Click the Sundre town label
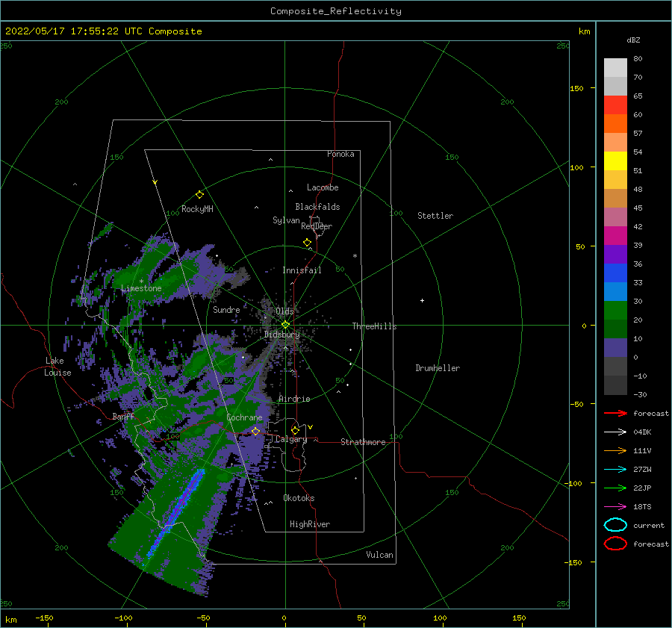Image resolution: width=672 pixels, height=628 pixels. [x=226, y=309]
